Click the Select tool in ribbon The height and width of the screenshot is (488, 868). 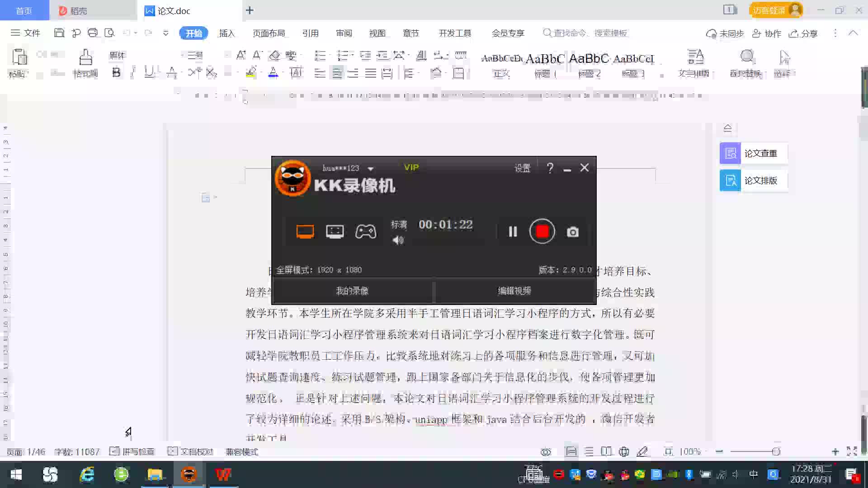[783, 63]
